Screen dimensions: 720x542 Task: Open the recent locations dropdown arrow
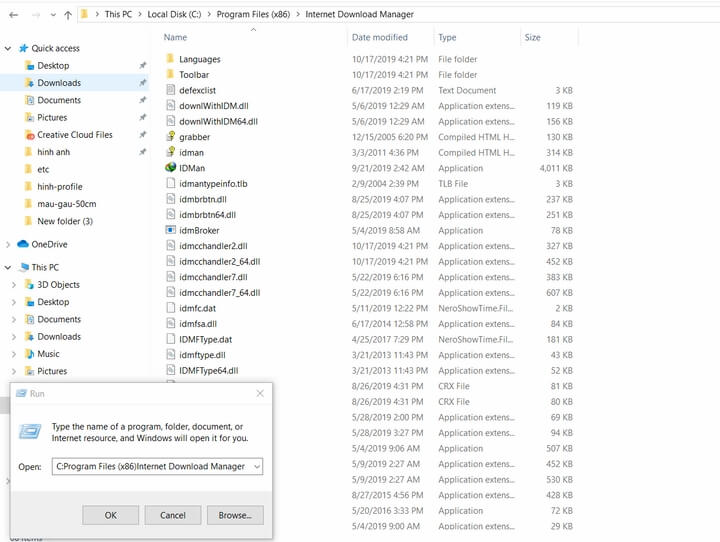tap(53, 15)
